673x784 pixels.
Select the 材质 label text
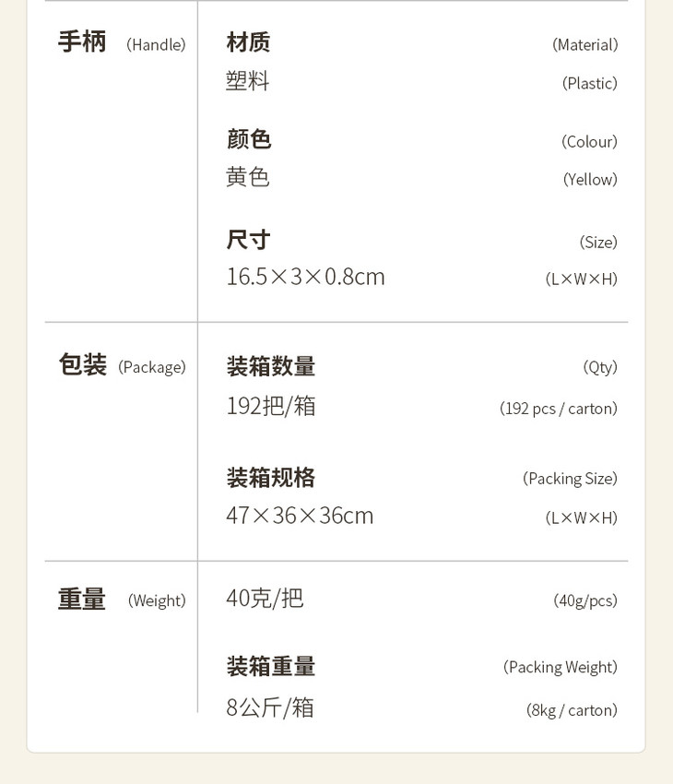[x=248, y=42]
